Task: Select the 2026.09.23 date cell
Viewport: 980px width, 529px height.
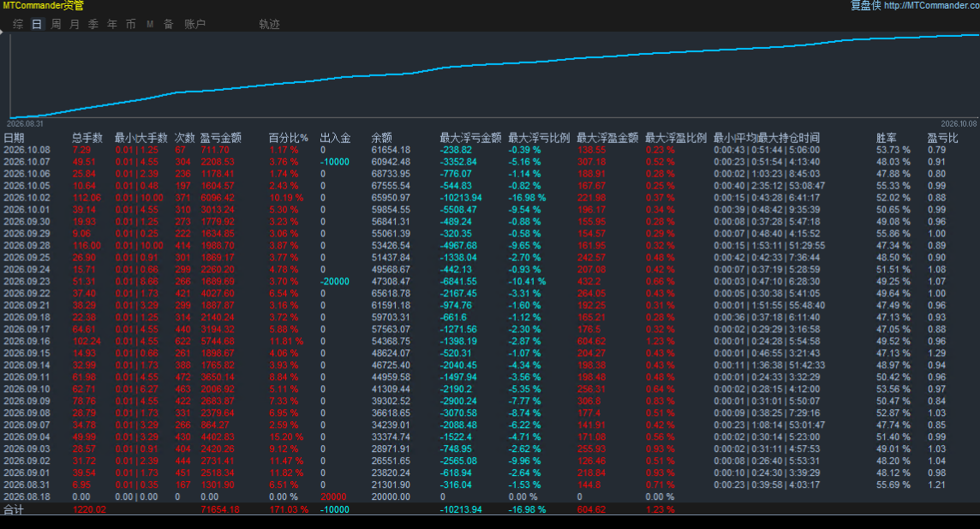Action: (27, 282)
